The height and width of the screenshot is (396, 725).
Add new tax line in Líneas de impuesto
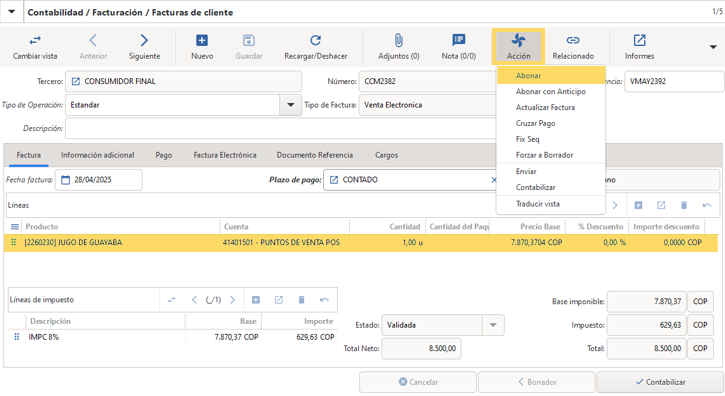click(x=256, y=300)
